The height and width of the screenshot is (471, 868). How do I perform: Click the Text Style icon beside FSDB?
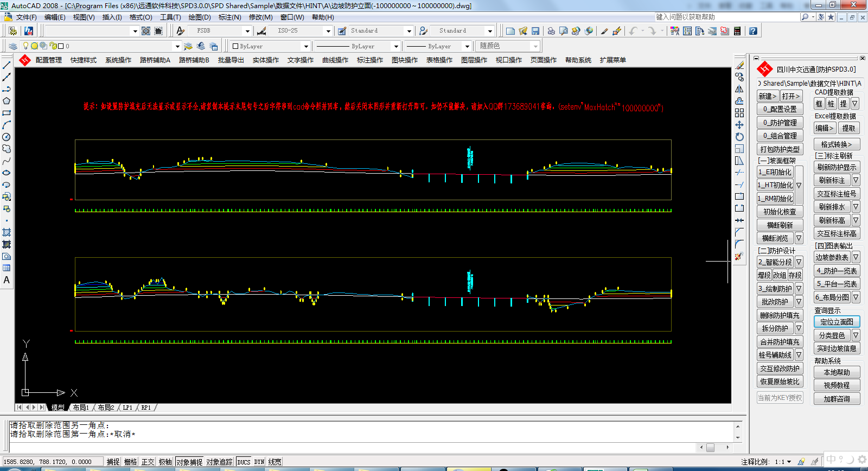coord(181,31)
